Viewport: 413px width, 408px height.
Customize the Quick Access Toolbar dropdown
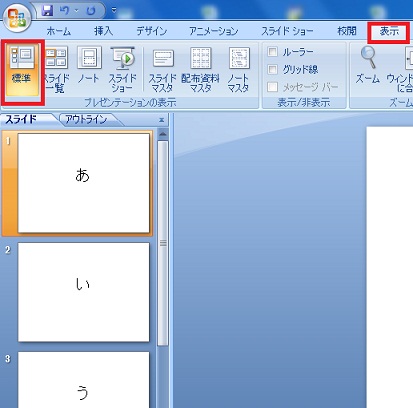click(114, 10)
